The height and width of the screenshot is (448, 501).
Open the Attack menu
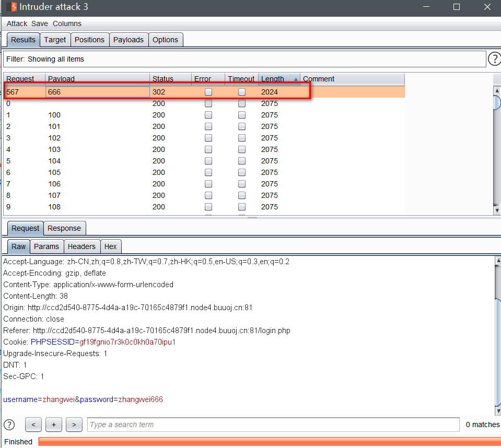coord(17,23)
